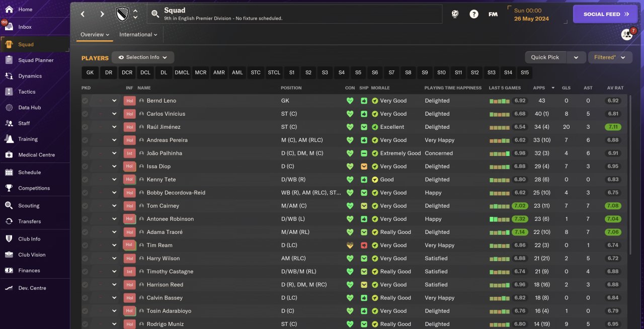Open the Finances icon
This screenshot has height=329, width=644.
point(9,270)
